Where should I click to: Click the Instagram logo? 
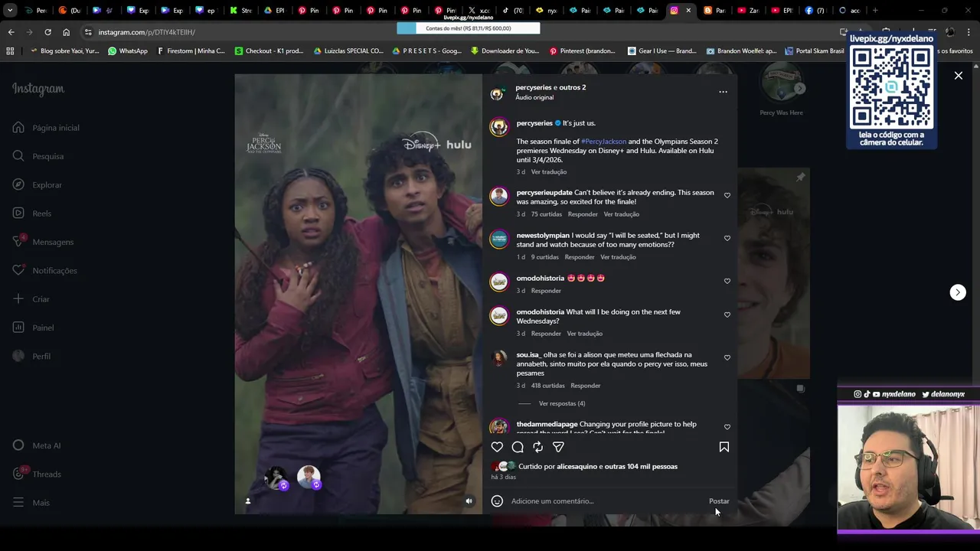click(x=38, y=89)
